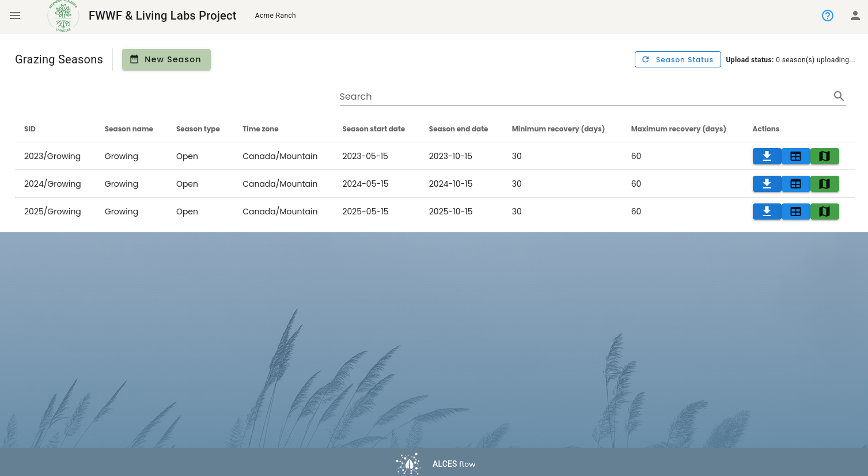The width and height of the screenshot is (868, 476).
Task: Download the 2023/Growing season data
Action: [767, 156]
